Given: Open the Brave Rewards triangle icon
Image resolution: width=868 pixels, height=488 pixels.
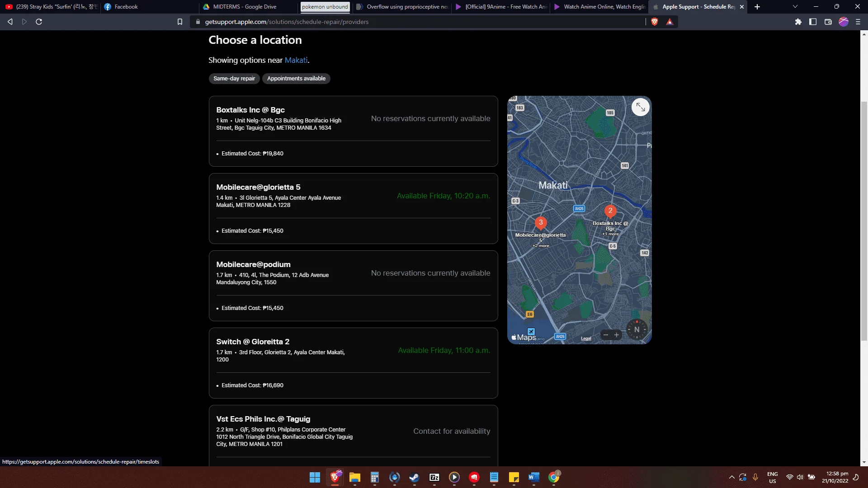Looking at the screenshot, I should pos(670,22).
